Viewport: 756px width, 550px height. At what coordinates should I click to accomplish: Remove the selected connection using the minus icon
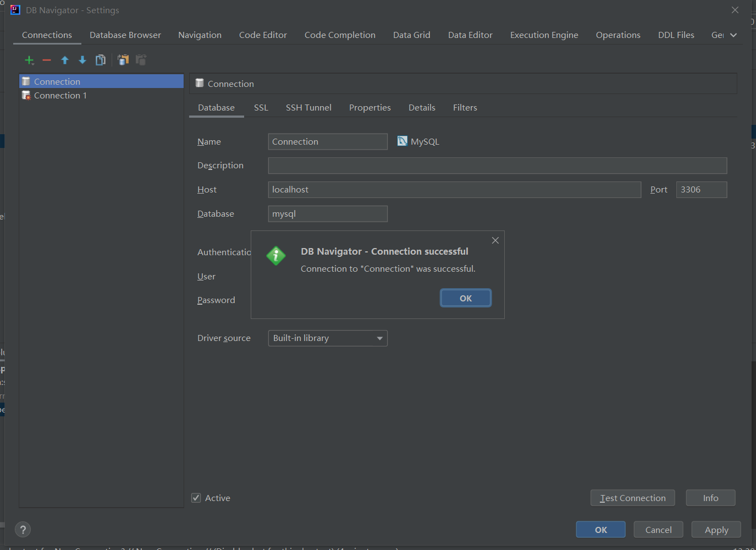coord(47,60)
